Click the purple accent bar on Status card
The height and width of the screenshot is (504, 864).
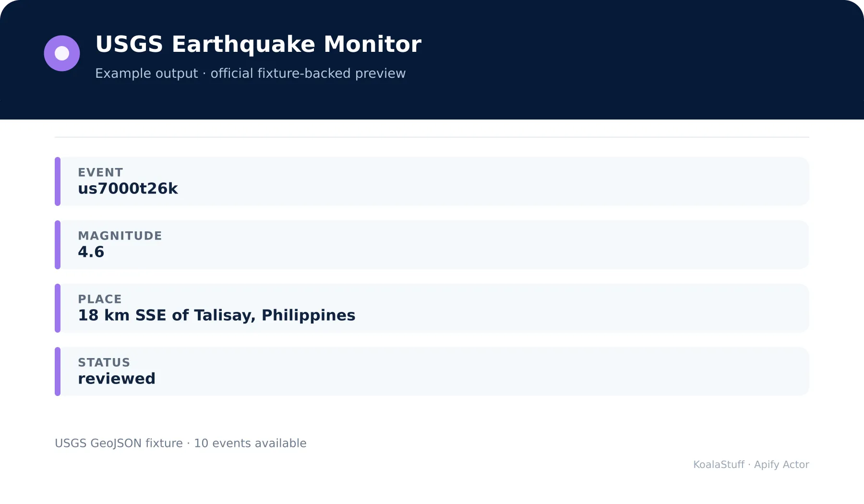tap(58, 372)
